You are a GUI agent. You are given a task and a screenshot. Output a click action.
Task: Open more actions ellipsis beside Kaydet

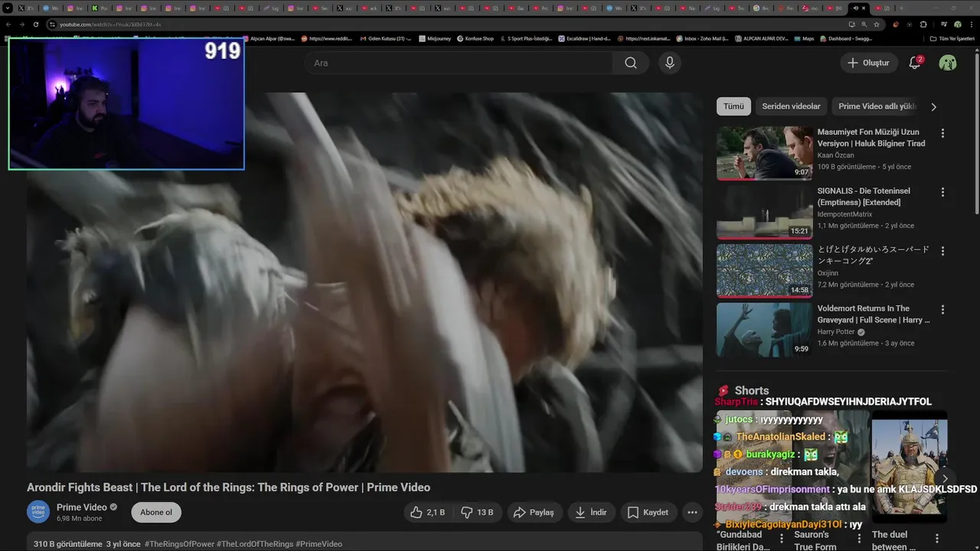point(692,513)
